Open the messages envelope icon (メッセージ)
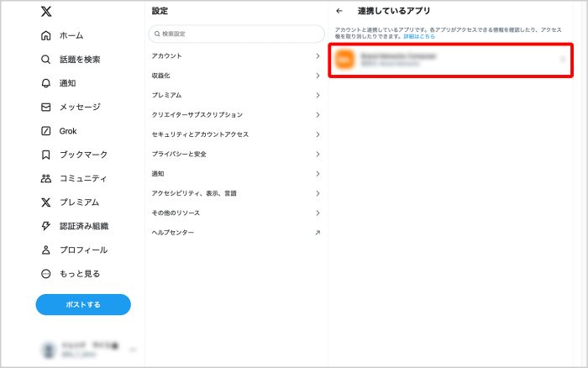The width and height of the screenshot is (588, 368). click(x=46, y=107)
